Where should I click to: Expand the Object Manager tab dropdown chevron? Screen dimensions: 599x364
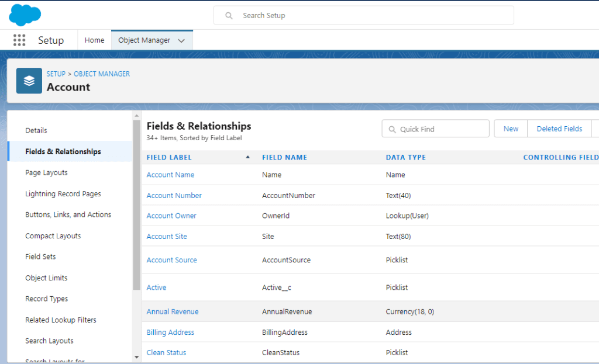(181, 40)
